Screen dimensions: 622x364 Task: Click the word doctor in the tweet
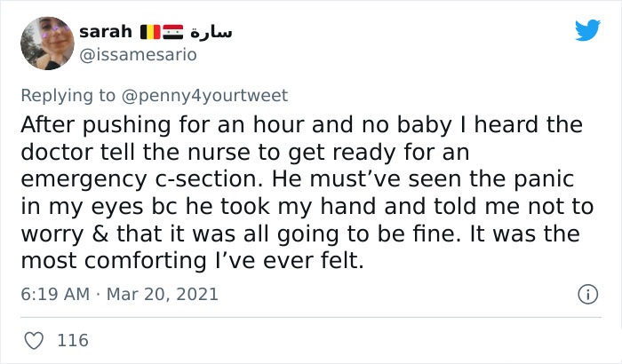pos(56,152)
